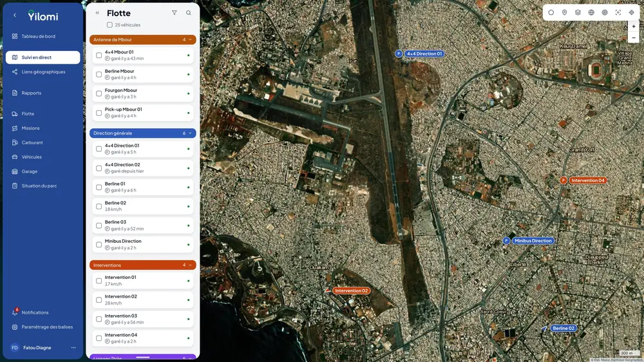
Task: Click the Intervention 04 map marker
Action: [583, 180]
